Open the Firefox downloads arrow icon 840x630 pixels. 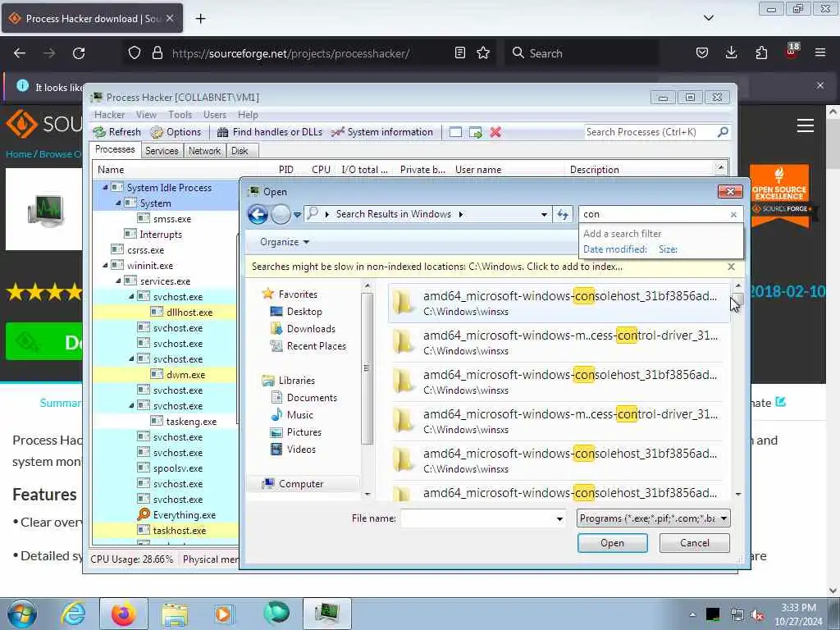pos(731,53)
